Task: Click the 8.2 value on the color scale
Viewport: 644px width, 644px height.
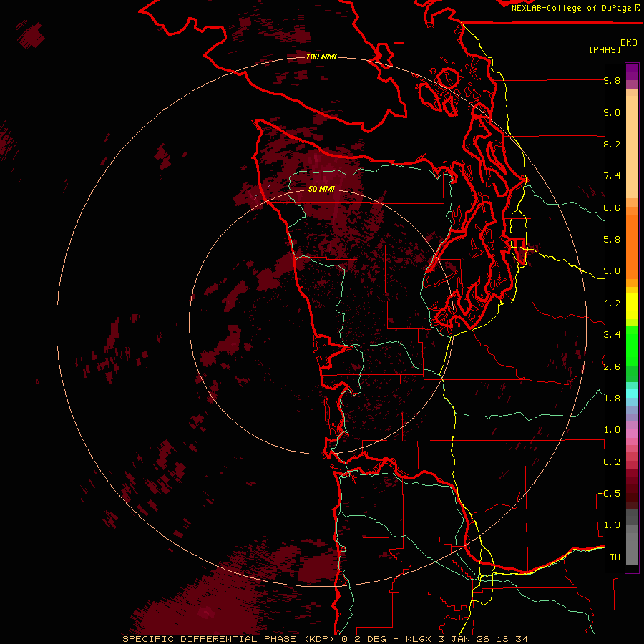Action: pyautogui.click(x=612, y=144)
